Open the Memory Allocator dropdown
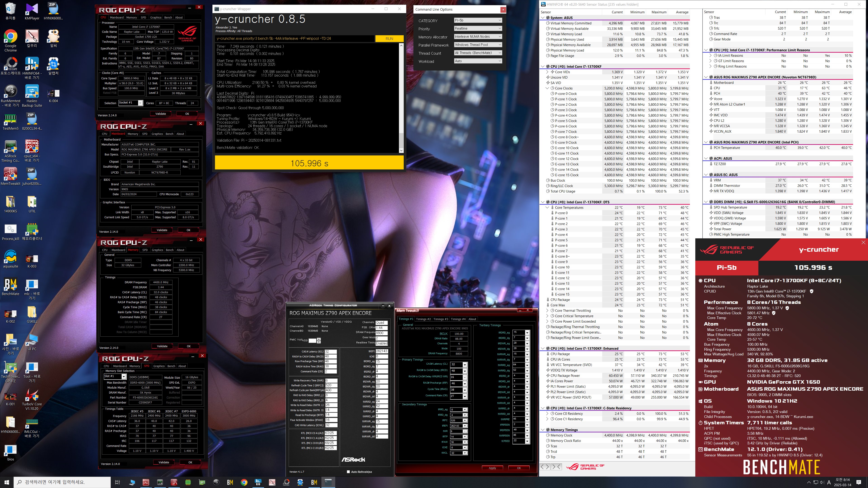868x488 pixels. 478,36
